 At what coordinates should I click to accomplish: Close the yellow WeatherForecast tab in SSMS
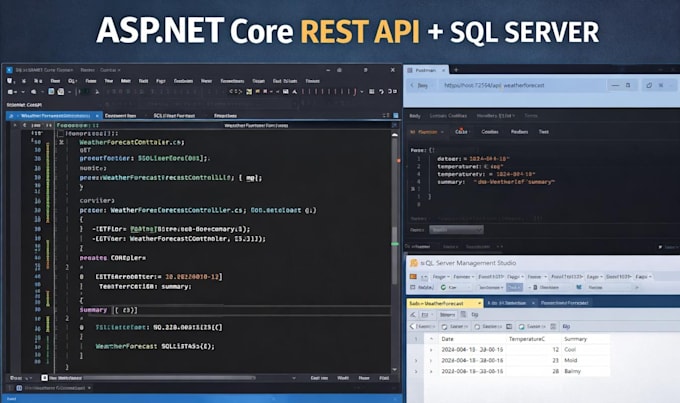click(x=479, y=303)
